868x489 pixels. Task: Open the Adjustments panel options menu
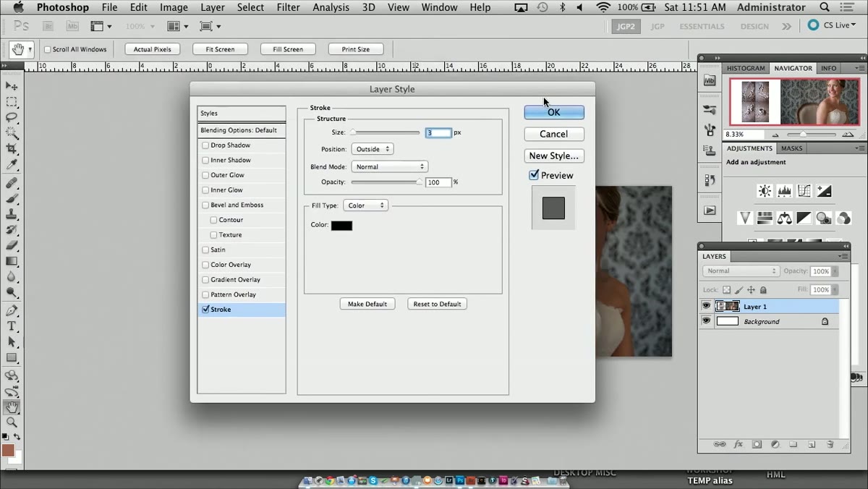point(860,148)
